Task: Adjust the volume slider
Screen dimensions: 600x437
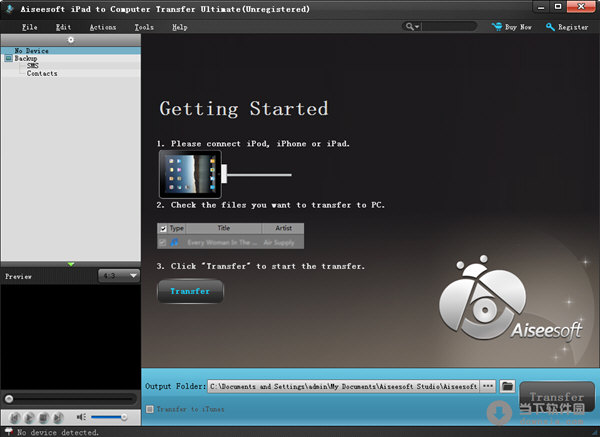Action: (x=109, y=417)
